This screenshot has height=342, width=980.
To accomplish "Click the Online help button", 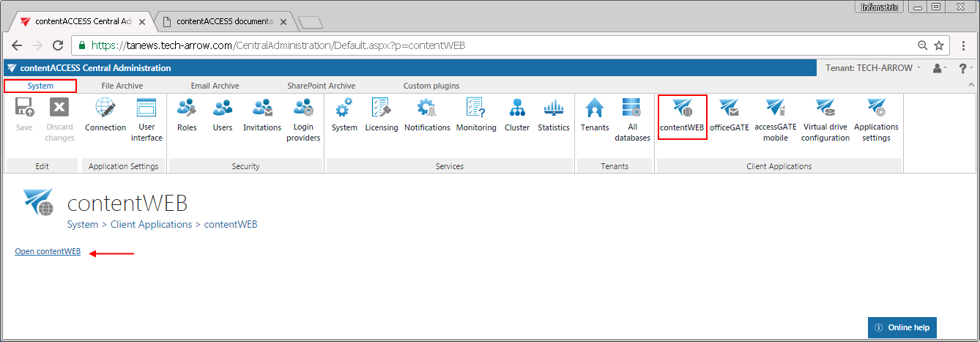I will pyautogui.click(x=902, y=327).
